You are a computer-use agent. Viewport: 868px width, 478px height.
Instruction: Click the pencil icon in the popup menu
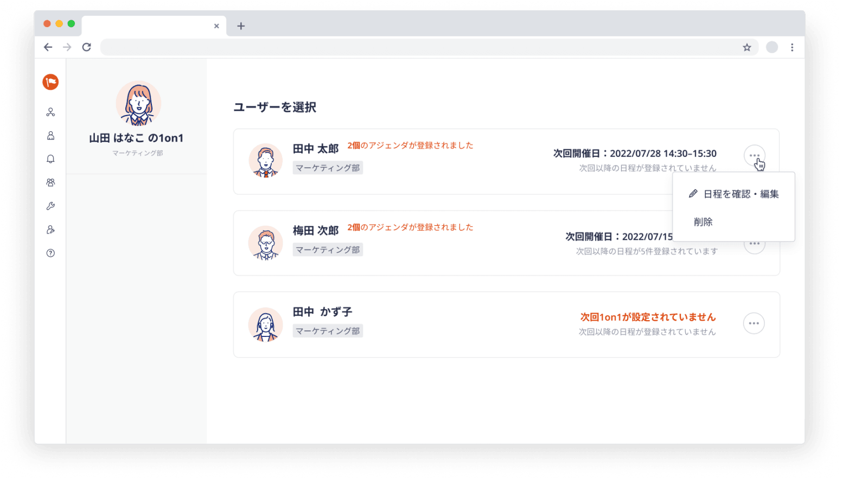[693, 194]
